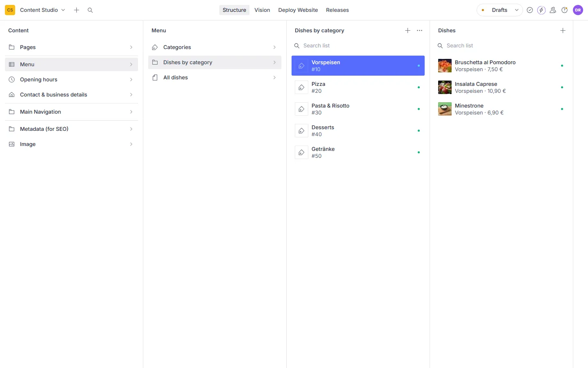This screenshot has width=588, height=368.
Task: Click the clock icon for Opening hours
Action: [12, 79]
